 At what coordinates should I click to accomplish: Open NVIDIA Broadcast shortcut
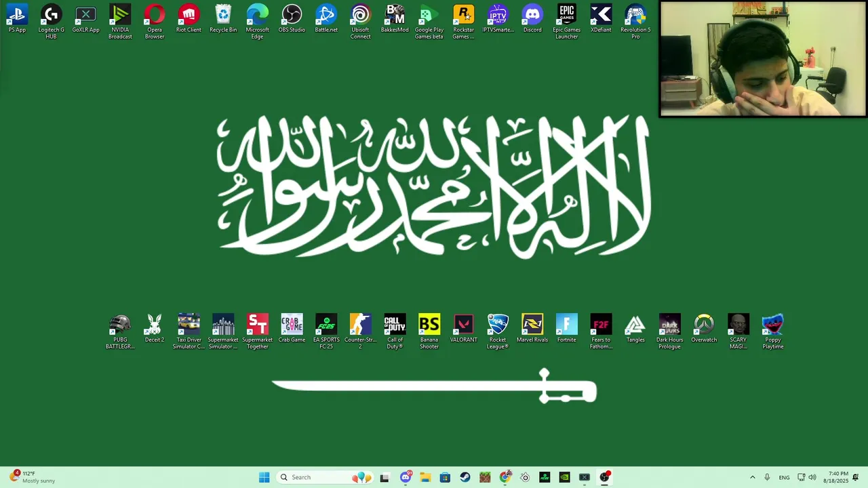[120, 22]
